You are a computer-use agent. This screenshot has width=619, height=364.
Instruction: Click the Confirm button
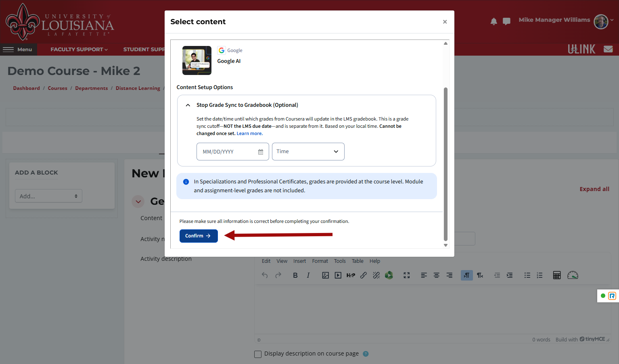click(x=199, y=236)
